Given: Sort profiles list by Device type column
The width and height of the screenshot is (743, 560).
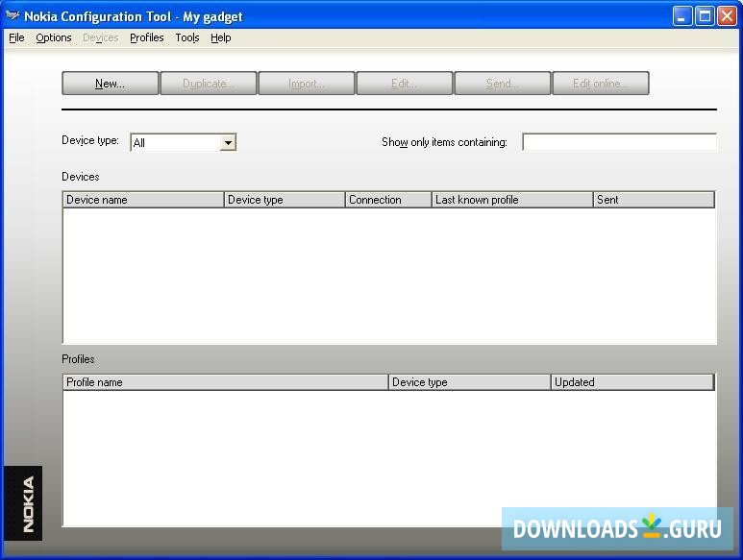Looking at the screenshot, I should tap(470, 382).
